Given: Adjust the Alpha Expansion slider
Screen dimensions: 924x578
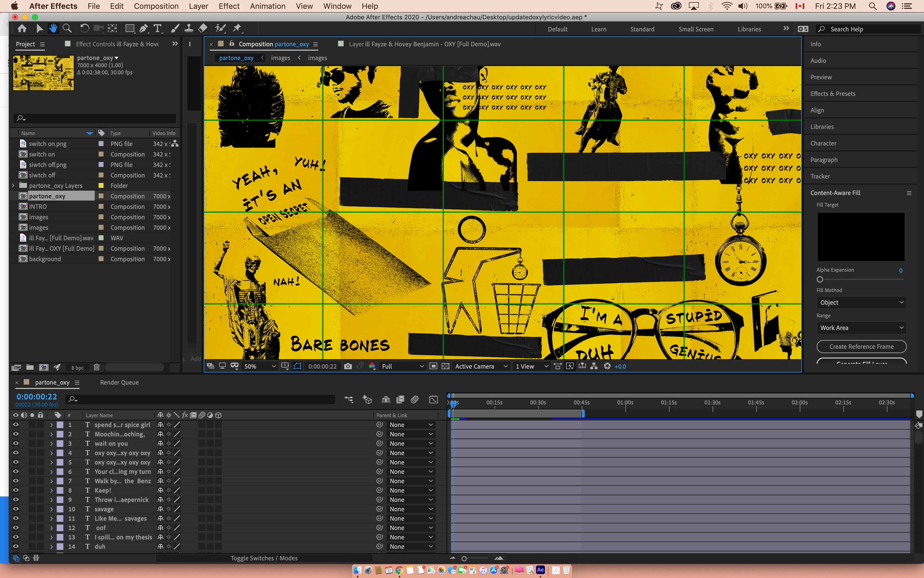Looking at the screenshot, I should 820,279.
